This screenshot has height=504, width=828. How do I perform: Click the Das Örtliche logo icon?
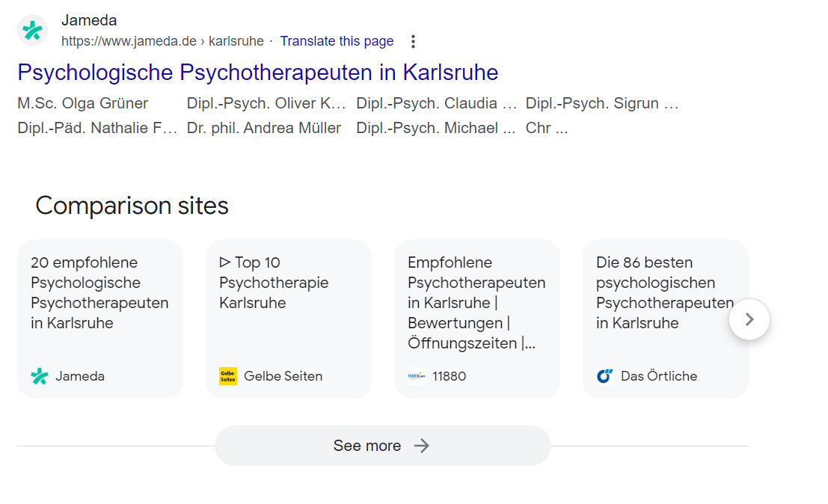pyautogui.click(x=604, y=376)
